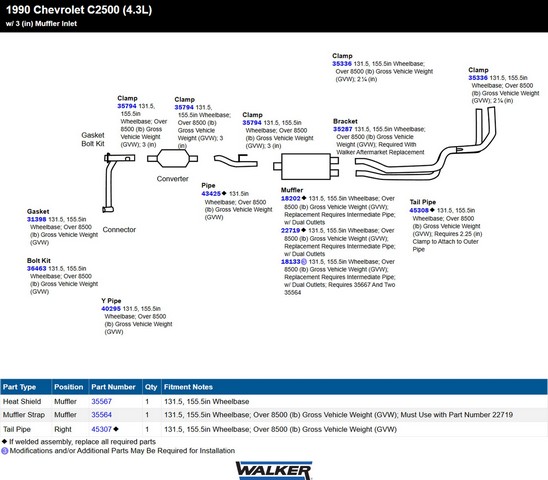This screenshot has width=548, height=480.
Task: Click the circled symbol next to 18133
Action: (304, 262)
